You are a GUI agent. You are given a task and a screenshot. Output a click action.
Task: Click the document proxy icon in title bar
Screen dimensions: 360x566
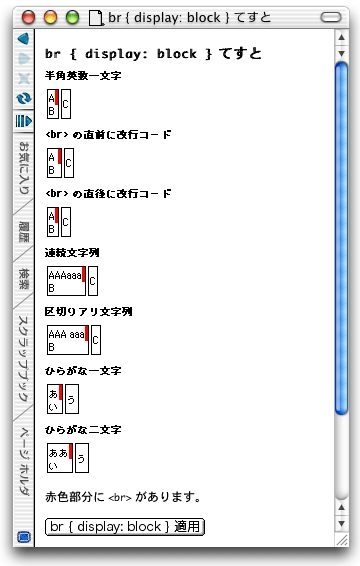pyautogui.click(x=96, y=18)
